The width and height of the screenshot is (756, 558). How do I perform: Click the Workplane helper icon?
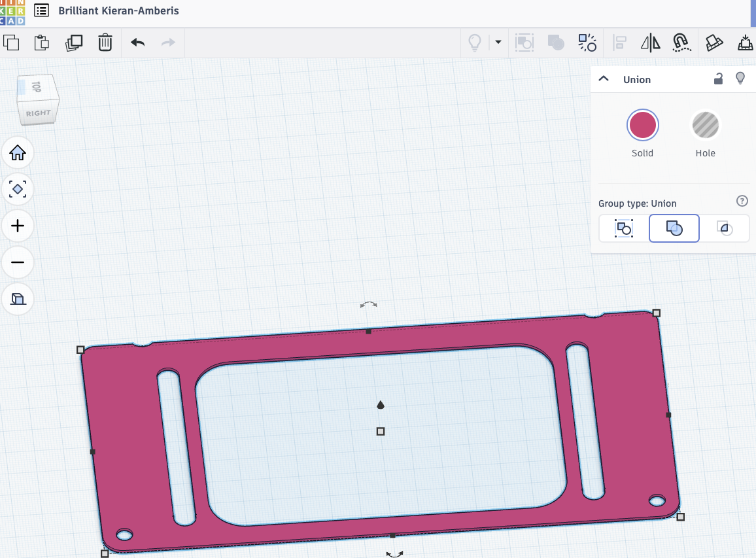point(714,42)
